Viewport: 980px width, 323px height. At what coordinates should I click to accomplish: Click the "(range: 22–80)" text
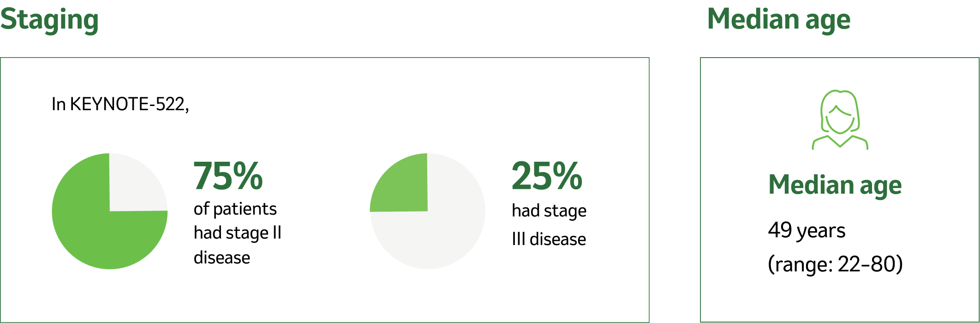835,264
